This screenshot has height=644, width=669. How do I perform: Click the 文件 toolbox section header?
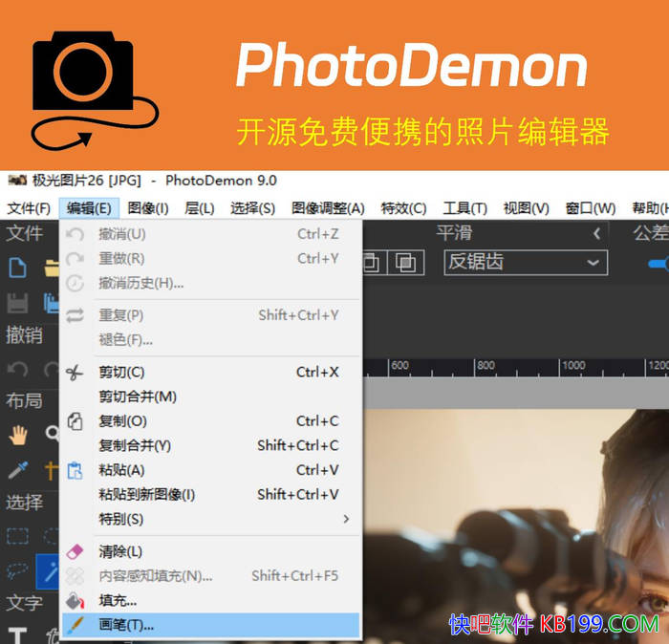24,233
